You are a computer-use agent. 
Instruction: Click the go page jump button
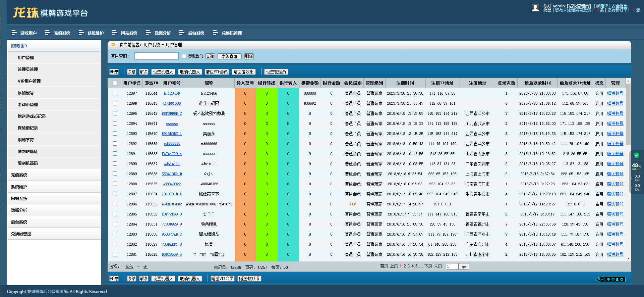click(x=464, y=266)
